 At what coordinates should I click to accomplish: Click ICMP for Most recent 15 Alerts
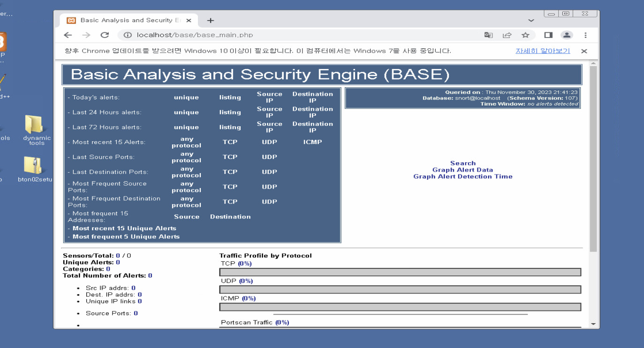point(312,142)
